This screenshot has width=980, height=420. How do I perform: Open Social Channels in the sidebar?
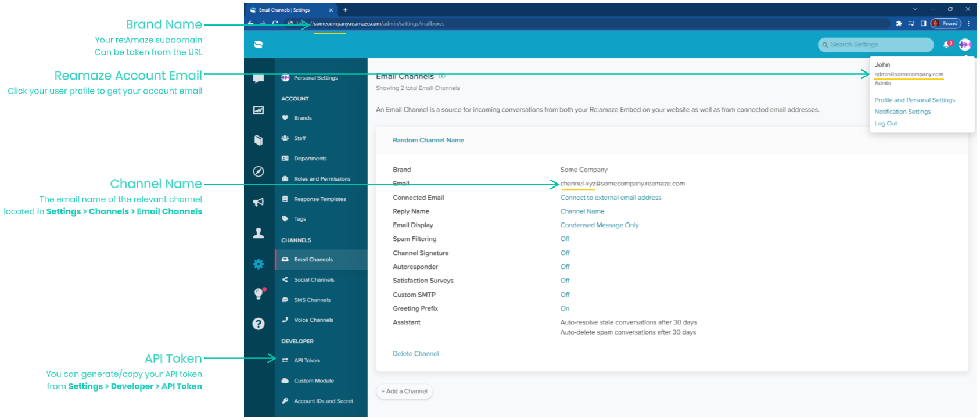click(314, 280)
